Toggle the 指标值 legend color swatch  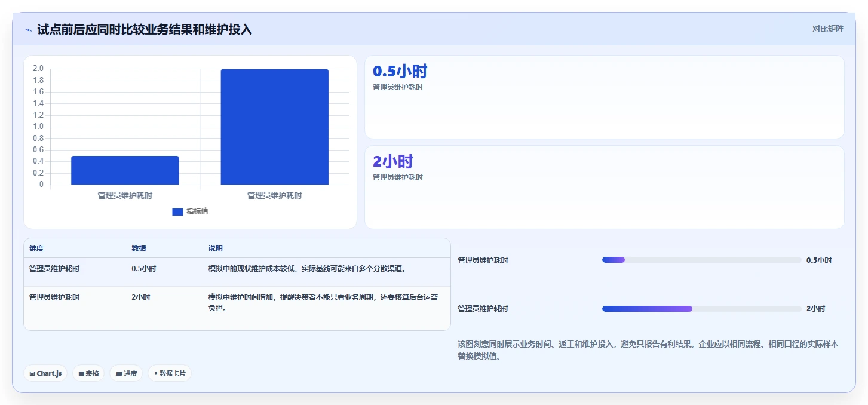pos(177,211)
